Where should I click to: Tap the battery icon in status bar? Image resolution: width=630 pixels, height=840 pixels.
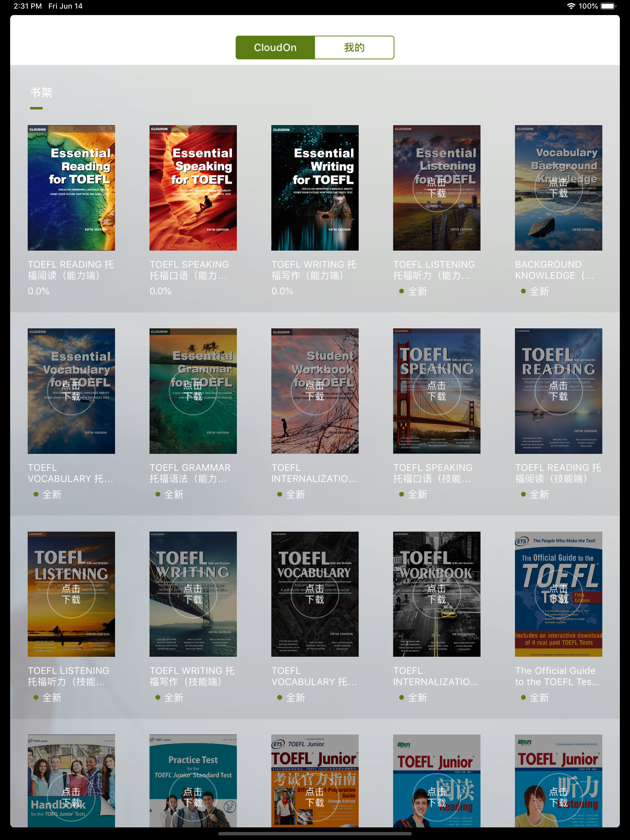[x=608, y=6]
